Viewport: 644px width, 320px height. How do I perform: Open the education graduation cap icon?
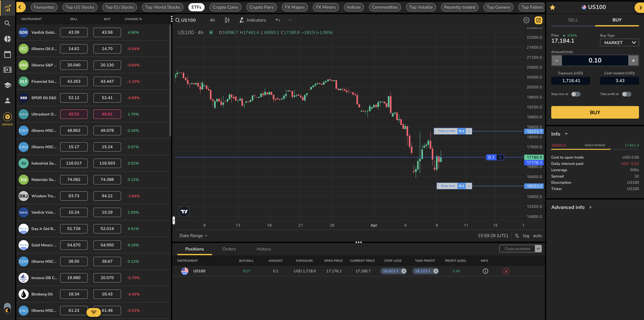point(8,85)
